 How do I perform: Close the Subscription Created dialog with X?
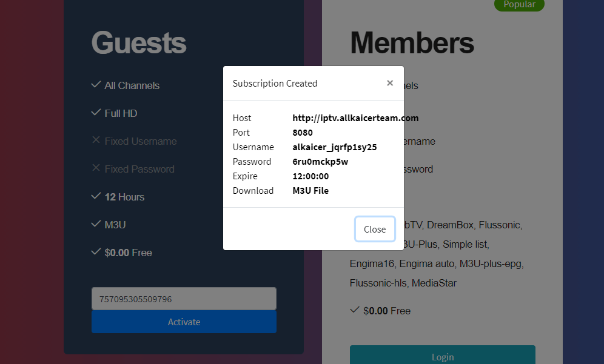pyautogui.click(x=390, y=83)
